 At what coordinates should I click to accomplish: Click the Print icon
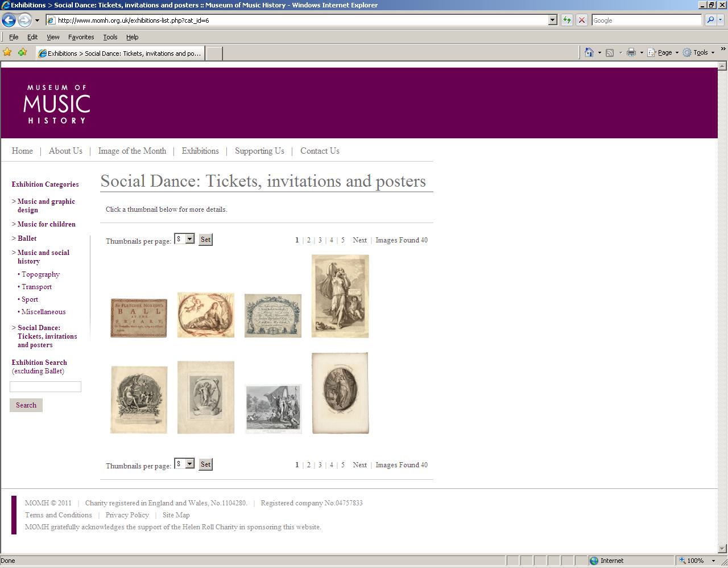pos(630,52)
